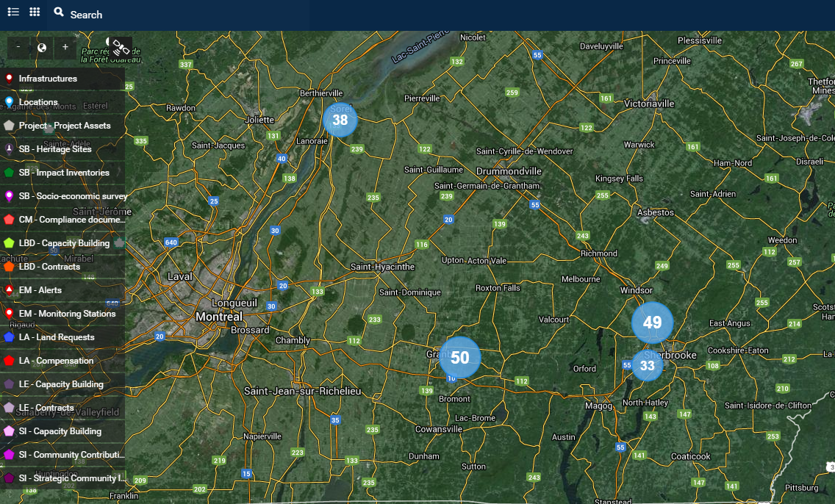Select the LBD - Contracts legend entry text
This screenshot has width=835, height=504.
tap(49, 267)
